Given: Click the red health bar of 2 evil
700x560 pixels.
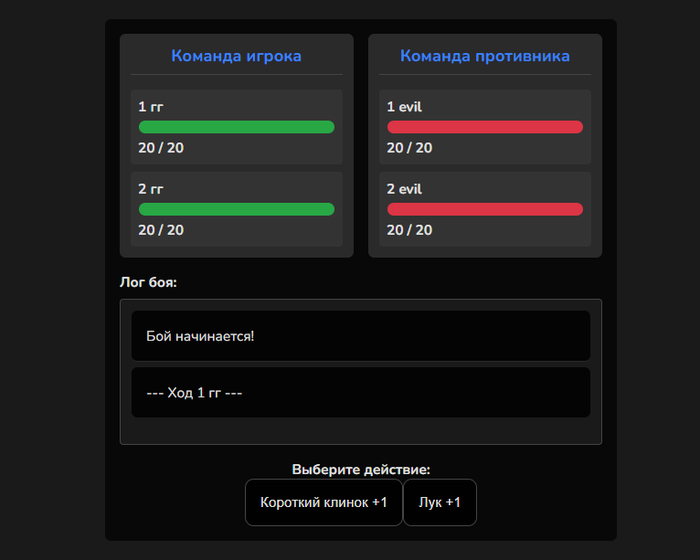Looking at the screenshot, I should click(x=485, y=209).
